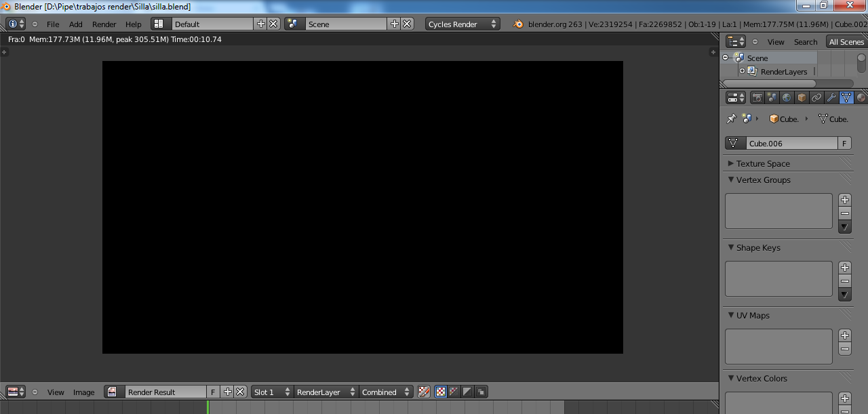Click the Outliner vertical scrollbar
Viewport: 868px width, 414px height.
(861, 63)
